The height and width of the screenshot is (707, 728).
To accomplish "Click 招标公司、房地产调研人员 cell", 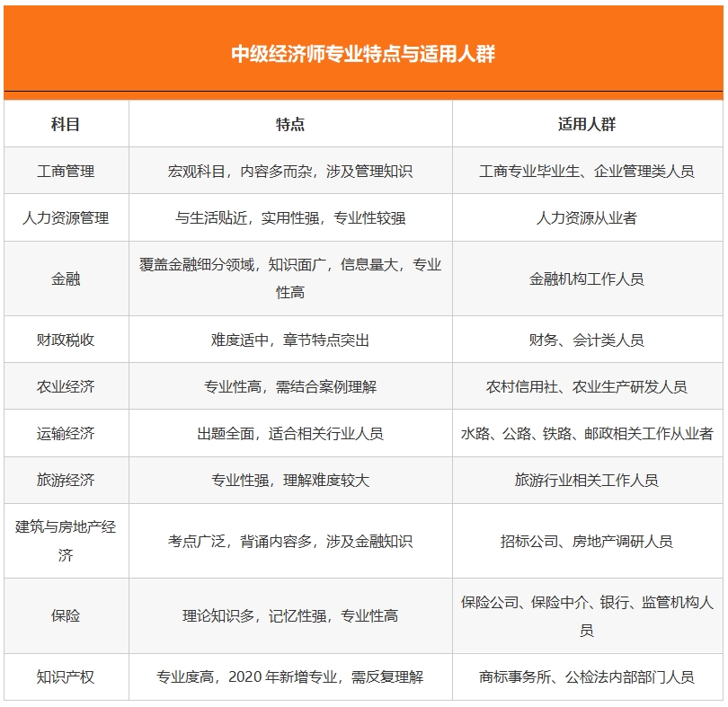I will [587, 542].
